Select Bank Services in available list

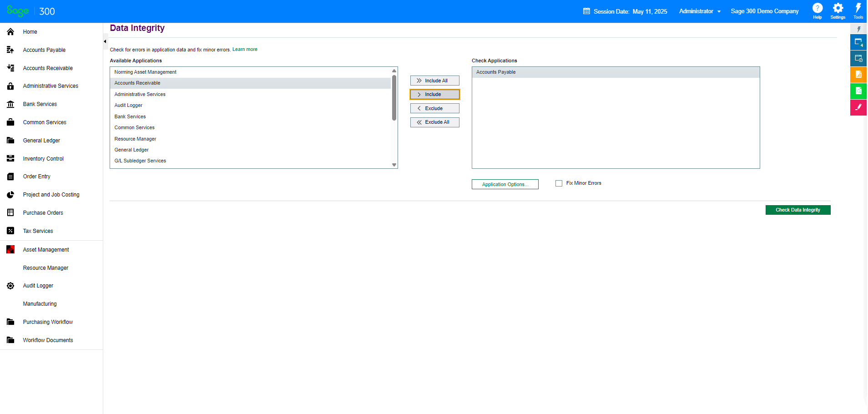(251, 117)
